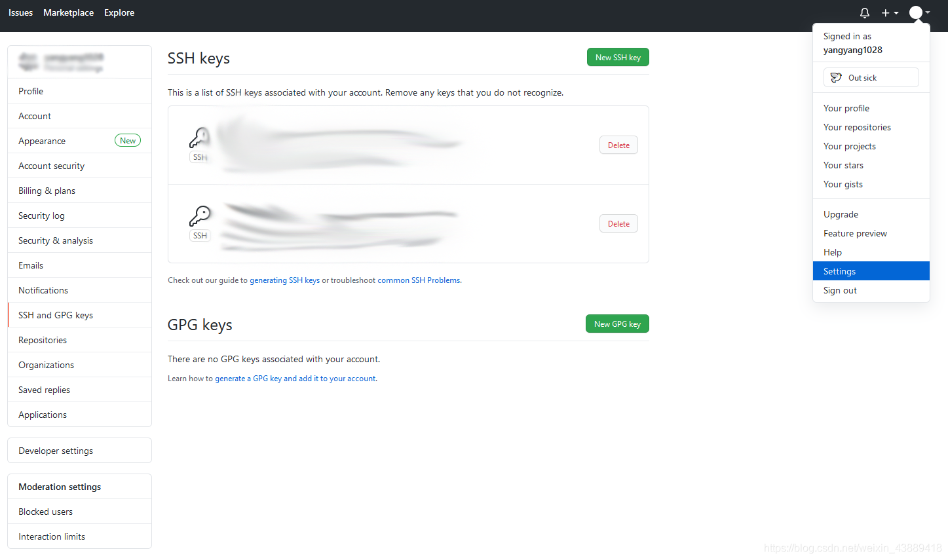Click the second SSH key icon
Viewport: 948px width, 560px height.
point(200,215)
